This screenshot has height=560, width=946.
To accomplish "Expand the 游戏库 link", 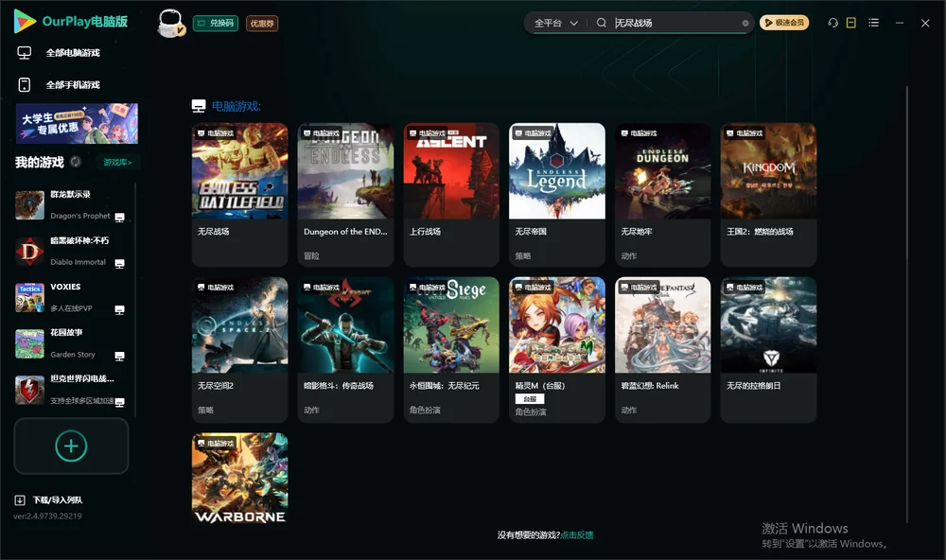I will (x=117, y=163).
